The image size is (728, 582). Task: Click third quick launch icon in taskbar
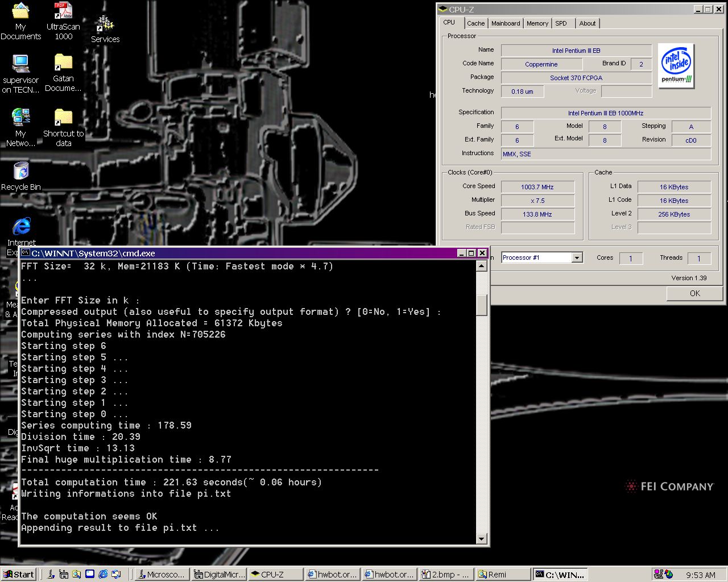pyautogui.click(x=77, y=575)
